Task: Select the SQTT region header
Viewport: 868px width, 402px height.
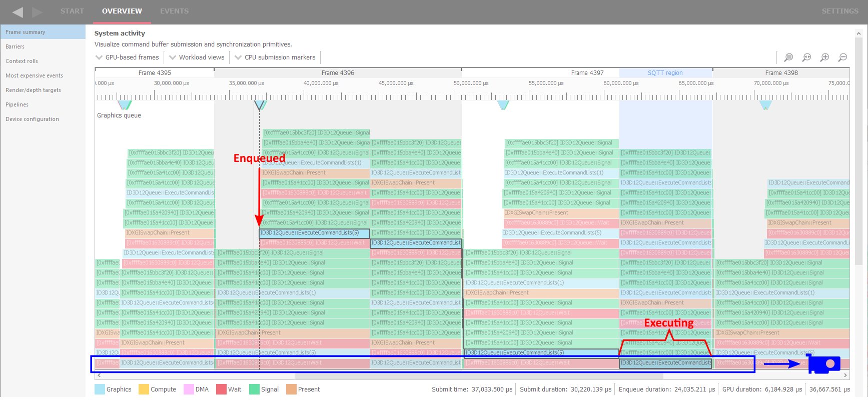Action: tap(665, 73)
